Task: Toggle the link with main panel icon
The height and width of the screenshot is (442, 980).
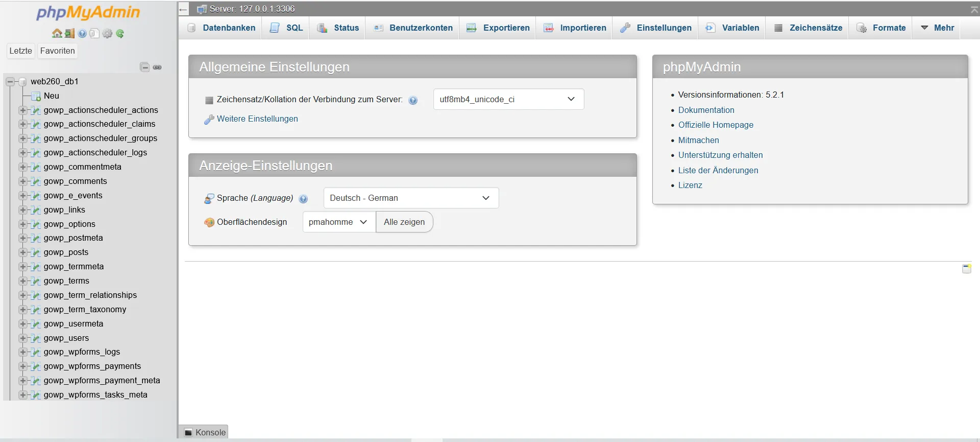Action: click(x=157, y=67)
